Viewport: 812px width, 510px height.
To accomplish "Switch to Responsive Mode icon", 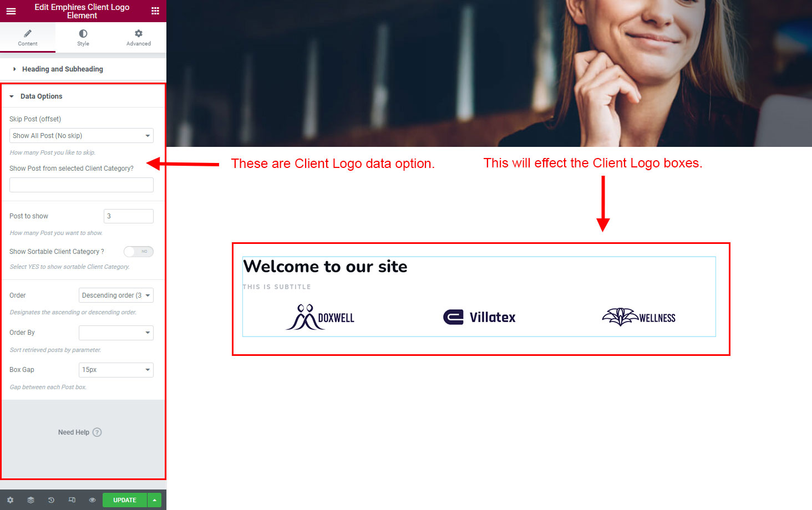I will [72, 500].
